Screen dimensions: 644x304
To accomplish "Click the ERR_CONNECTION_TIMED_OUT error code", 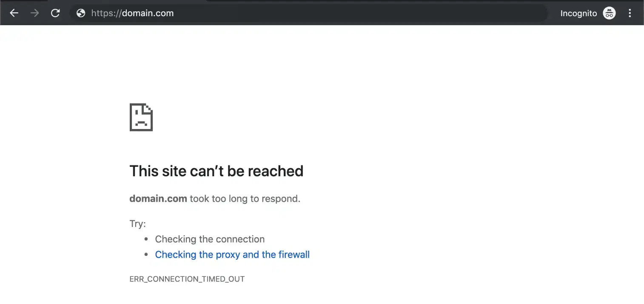I will point(187,279).
